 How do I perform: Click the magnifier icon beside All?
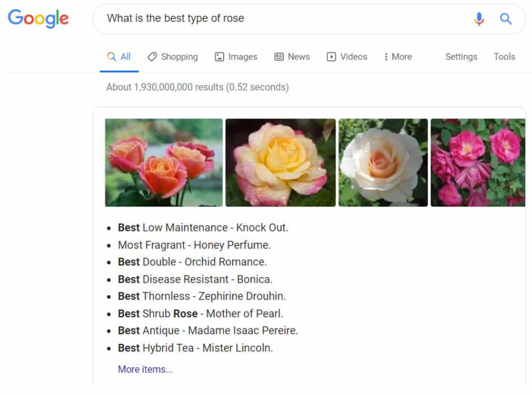[x=112, y=57]
